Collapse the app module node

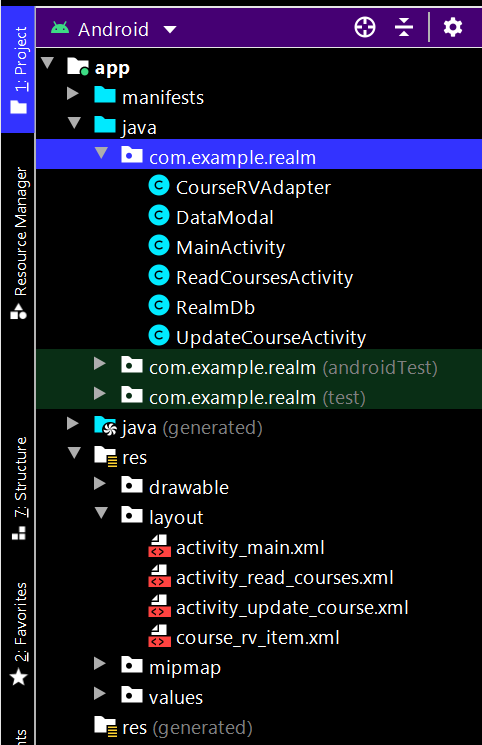(48, 62)
